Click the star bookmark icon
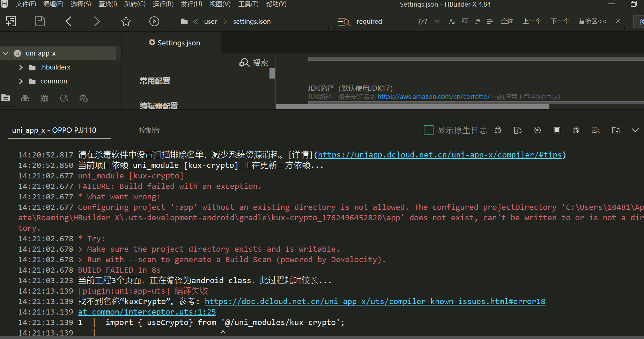This screenshot has height=339, width=644. [126, 21]
